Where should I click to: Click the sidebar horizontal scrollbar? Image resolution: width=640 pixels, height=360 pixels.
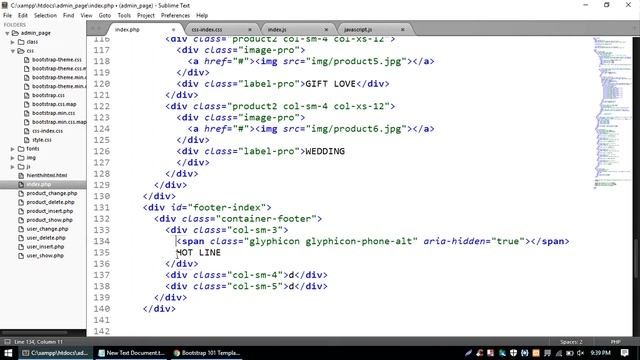tap(35, 332)
